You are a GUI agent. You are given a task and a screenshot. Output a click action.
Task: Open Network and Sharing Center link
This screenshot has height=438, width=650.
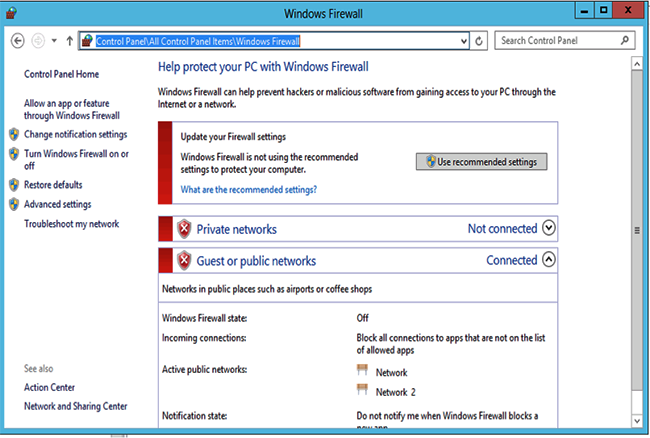click(75, 406)
